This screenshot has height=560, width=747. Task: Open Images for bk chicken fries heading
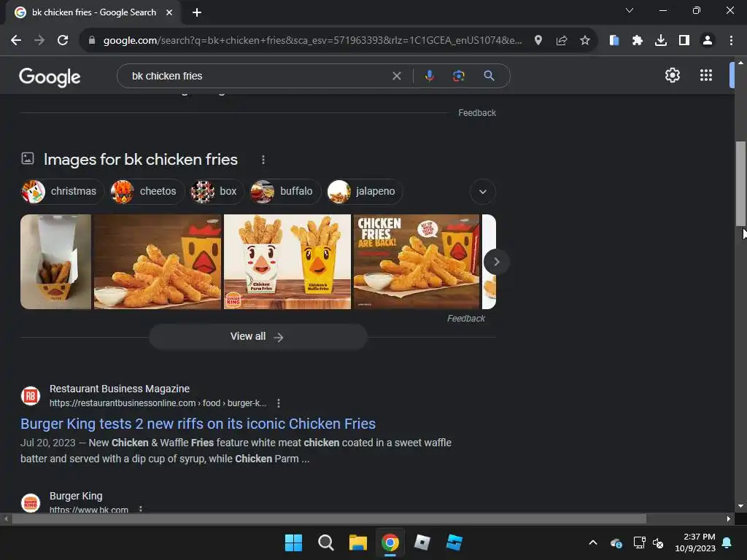pos(141,160)
